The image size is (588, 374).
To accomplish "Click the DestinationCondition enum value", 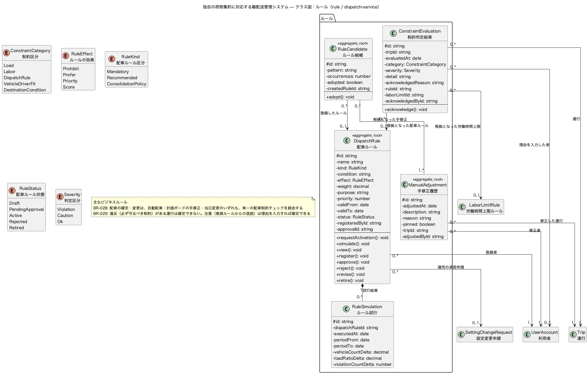I will coord(25,90).
